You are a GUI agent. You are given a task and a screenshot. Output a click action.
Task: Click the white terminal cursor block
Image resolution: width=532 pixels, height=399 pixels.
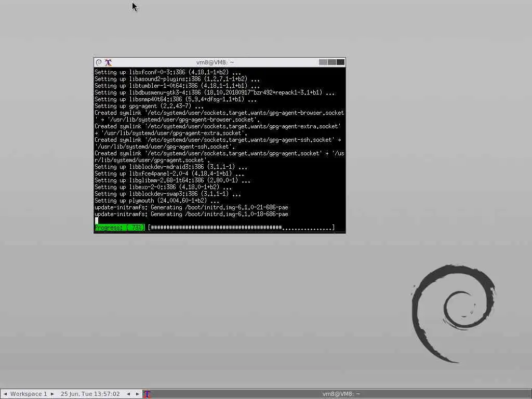pos(96,220)
